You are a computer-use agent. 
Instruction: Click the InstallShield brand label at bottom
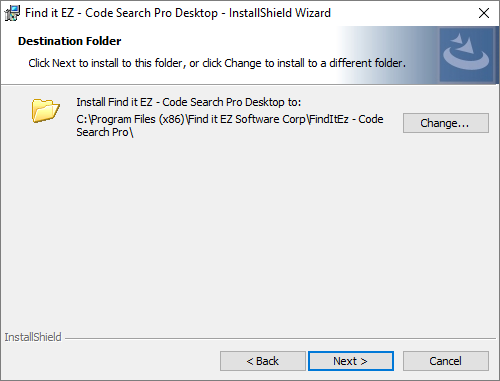(x=33, y=337)
